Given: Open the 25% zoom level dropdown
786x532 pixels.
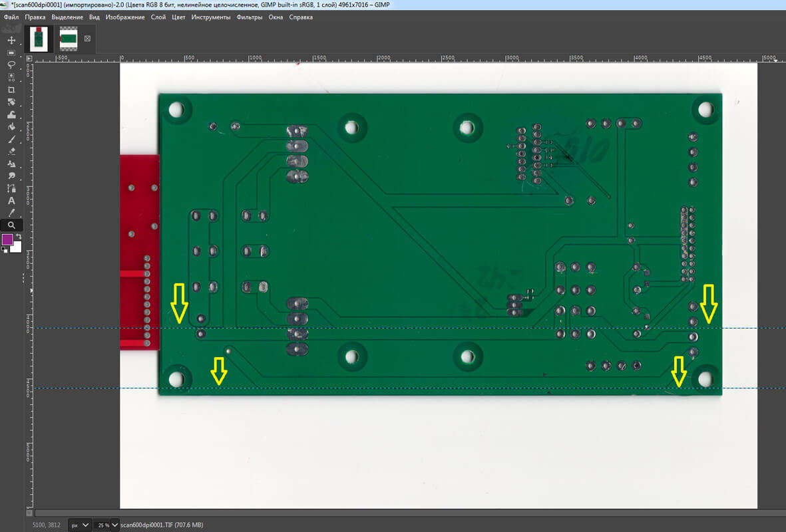Looking at the screenshot, I should point(106,525).
